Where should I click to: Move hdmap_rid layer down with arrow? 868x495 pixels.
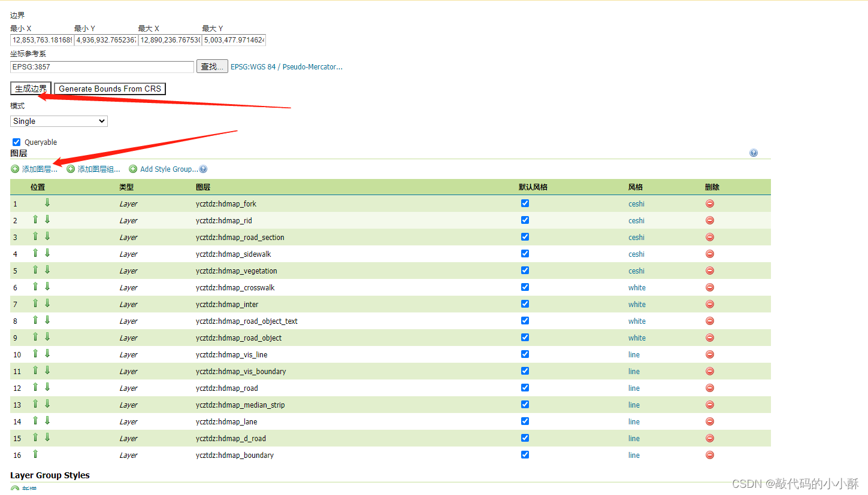click(47, 220)
